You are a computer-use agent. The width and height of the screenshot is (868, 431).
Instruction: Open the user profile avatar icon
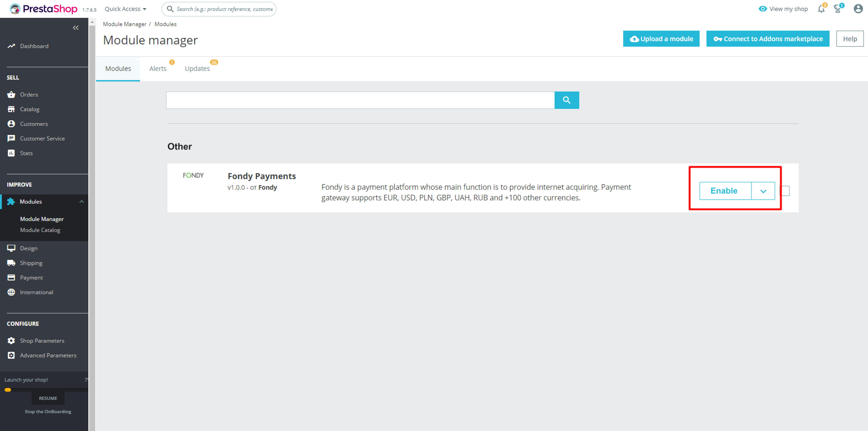point(858,9)
